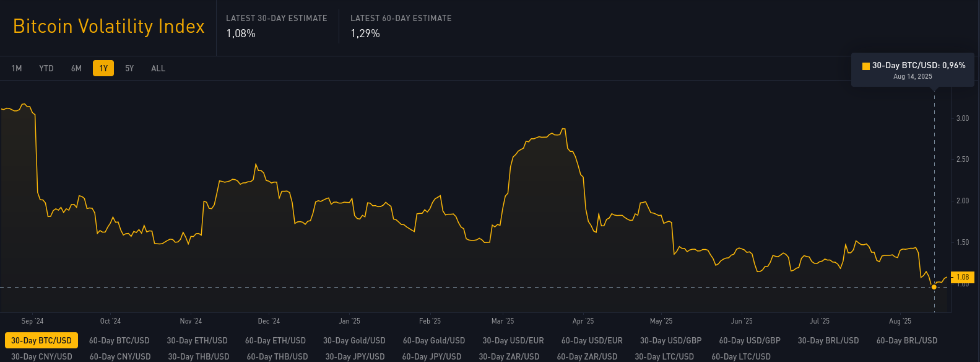This screenshot has width=980, height=362.
Task: Show 60-Day BRL/USD series
Action: [x=907, y=340]
